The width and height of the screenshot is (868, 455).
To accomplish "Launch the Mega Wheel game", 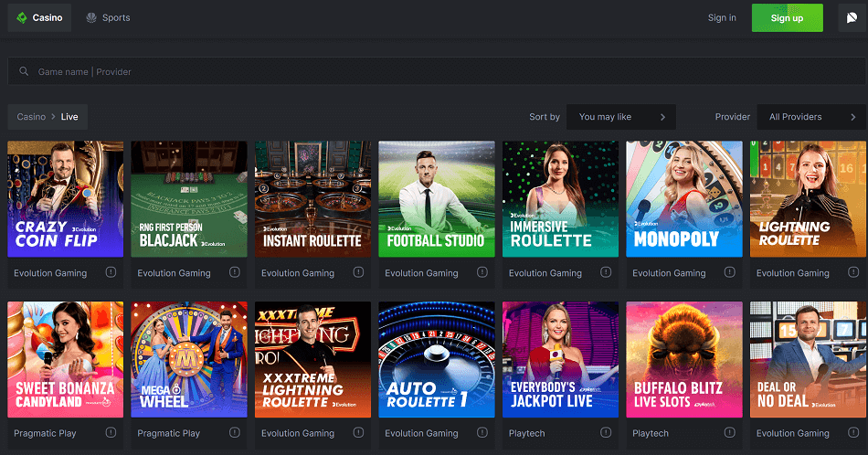I will 189,359.
